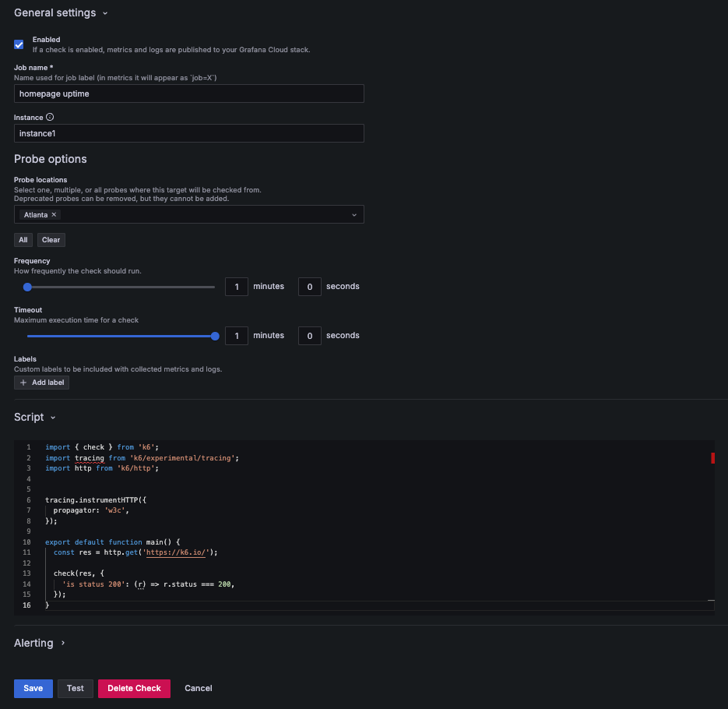
Task: Click the Test button
Action: pyautogui.click(x=75, y=688)
